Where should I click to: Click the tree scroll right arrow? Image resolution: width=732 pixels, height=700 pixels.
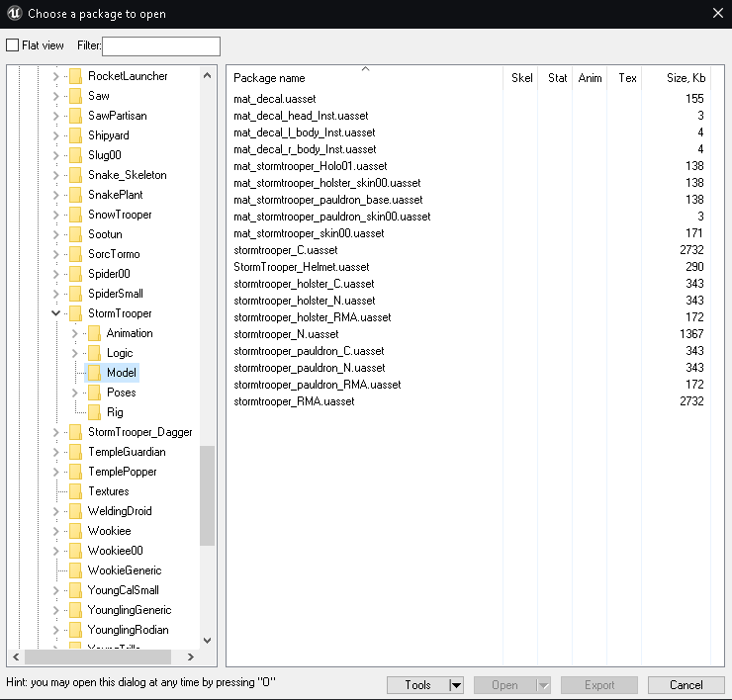tap(190, 656)
